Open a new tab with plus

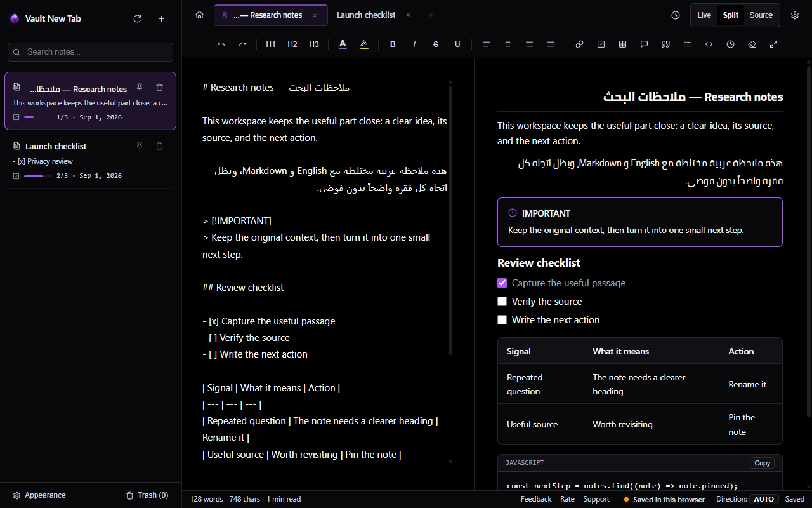click(431, 15)
